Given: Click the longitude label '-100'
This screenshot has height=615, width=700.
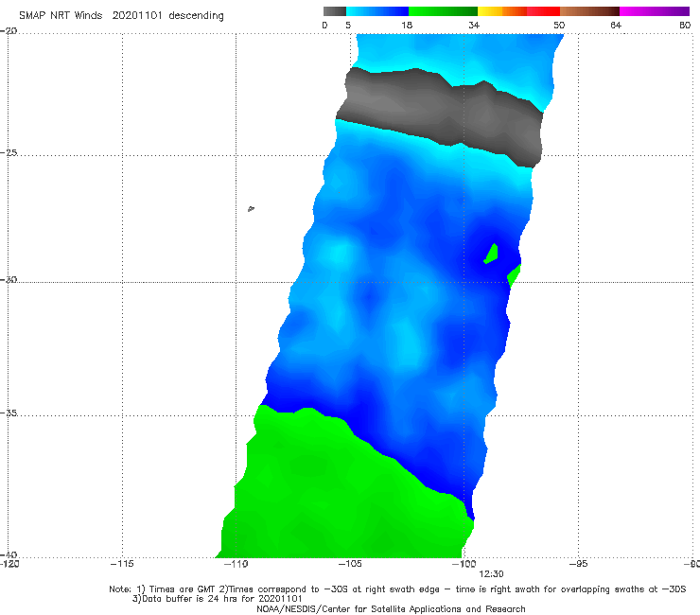Looking at the screenshot, I should pos(464,564).
